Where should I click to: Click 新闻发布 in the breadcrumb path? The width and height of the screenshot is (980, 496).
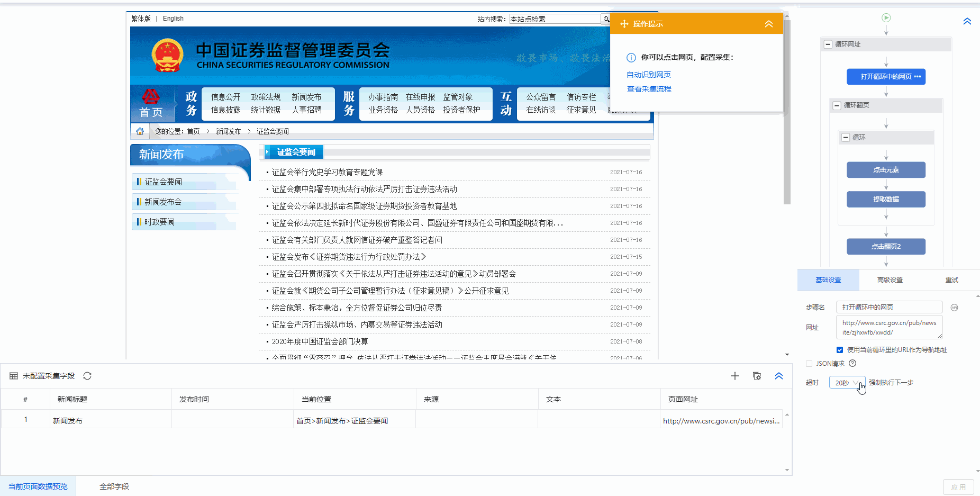click(x=228, y=131)
